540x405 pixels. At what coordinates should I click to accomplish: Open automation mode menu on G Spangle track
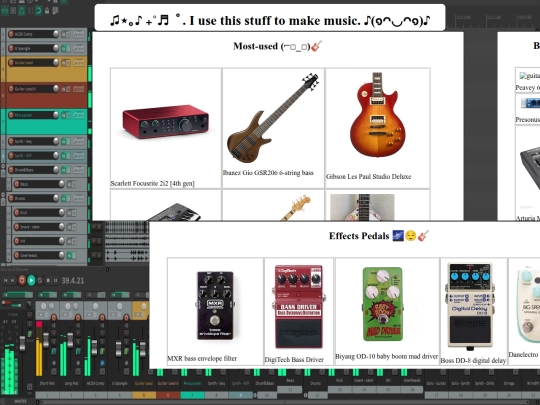click(x=79, y=48)
